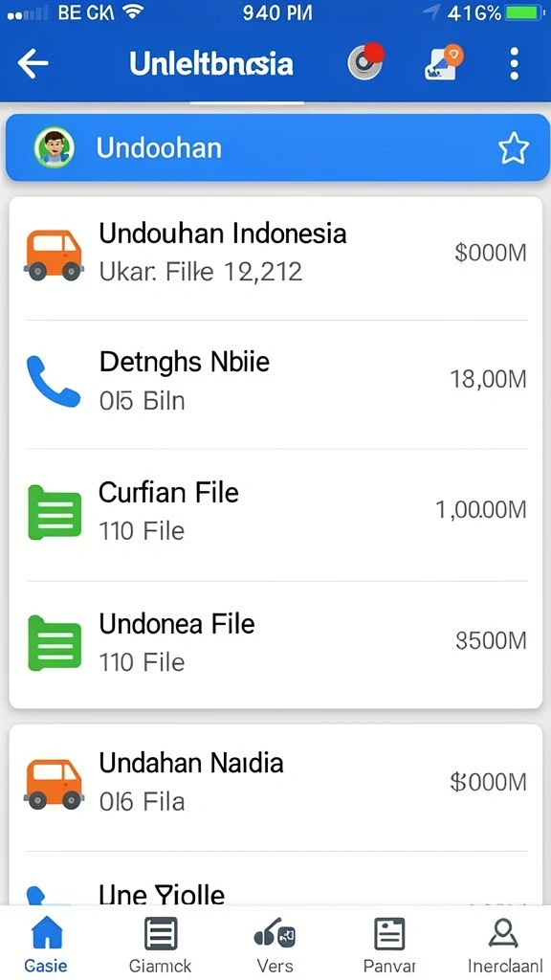Viewport: 551px width, 980px height.
Task: Open Undahan Naidia entry
Action: tap(275, 788)
